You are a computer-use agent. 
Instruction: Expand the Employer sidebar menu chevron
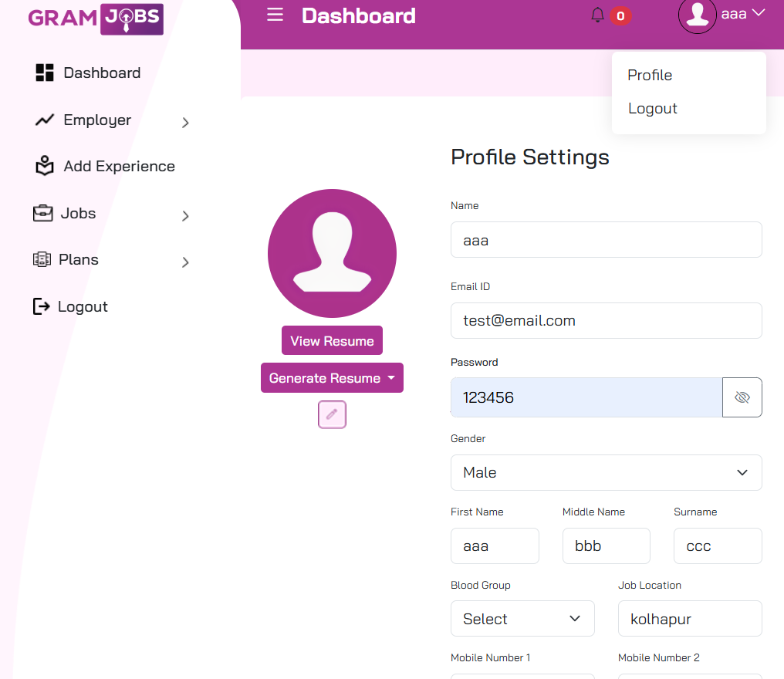point(185,122)
